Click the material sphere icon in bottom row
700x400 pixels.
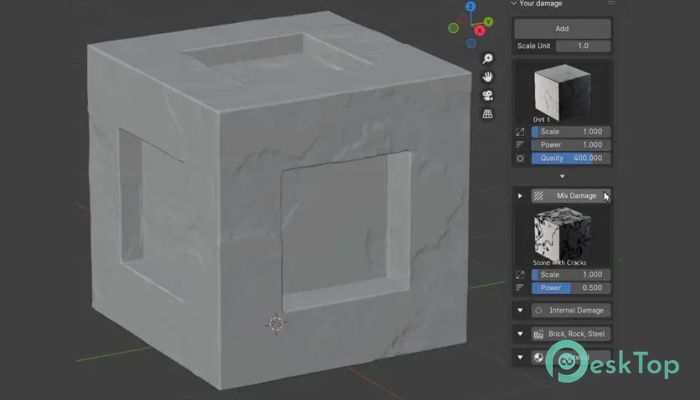pyautogui.click(x=539, y=357)
